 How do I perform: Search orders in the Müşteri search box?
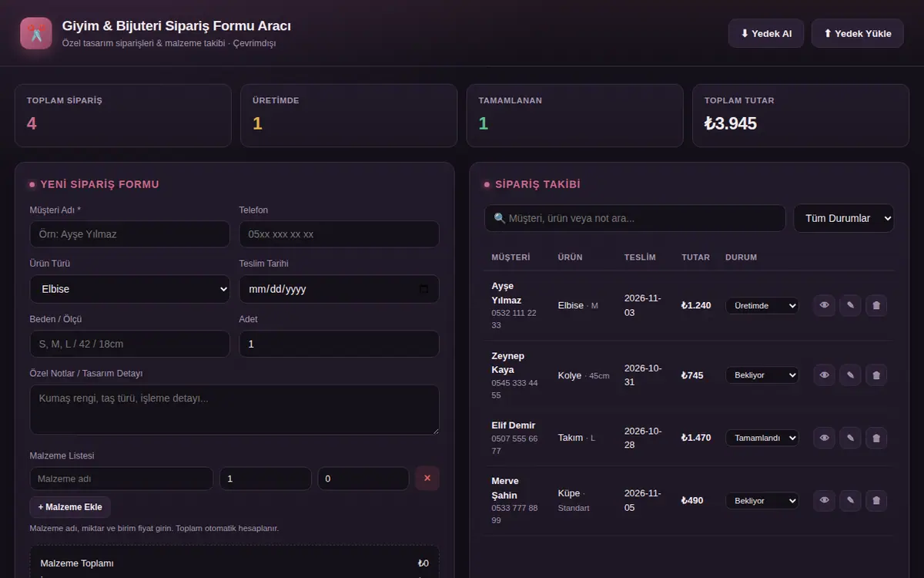coord(635,218)
